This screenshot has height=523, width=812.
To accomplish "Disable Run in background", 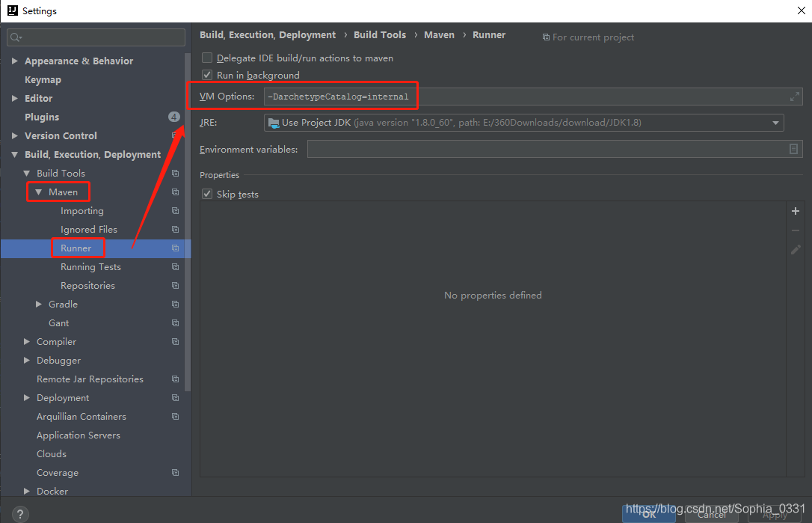I will pyautogui.click(x=206, y=75).
